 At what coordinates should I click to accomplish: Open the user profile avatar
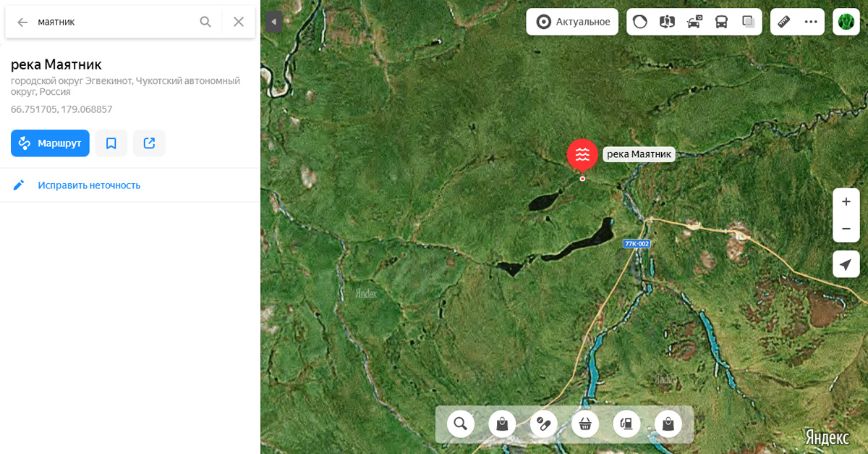pos(846,22)
